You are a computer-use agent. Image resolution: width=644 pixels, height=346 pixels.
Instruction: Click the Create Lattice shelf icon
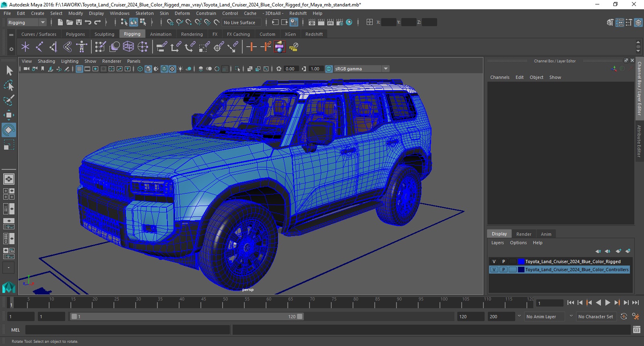point(128,47)
